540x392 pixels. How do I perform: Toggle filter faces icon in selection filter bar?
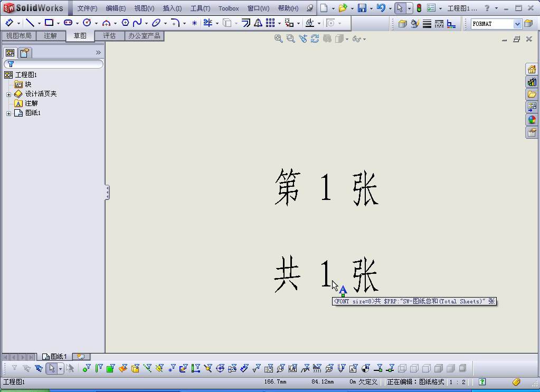point(110,369)
